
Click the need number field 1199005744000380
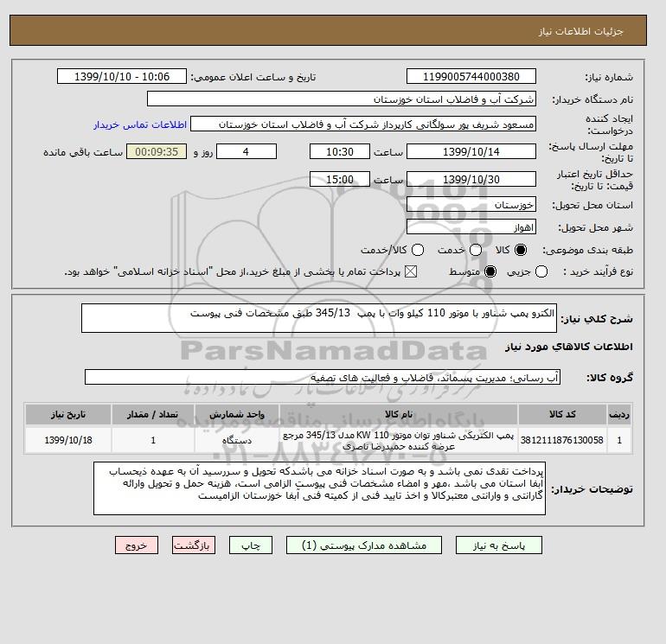coord(471,76)
